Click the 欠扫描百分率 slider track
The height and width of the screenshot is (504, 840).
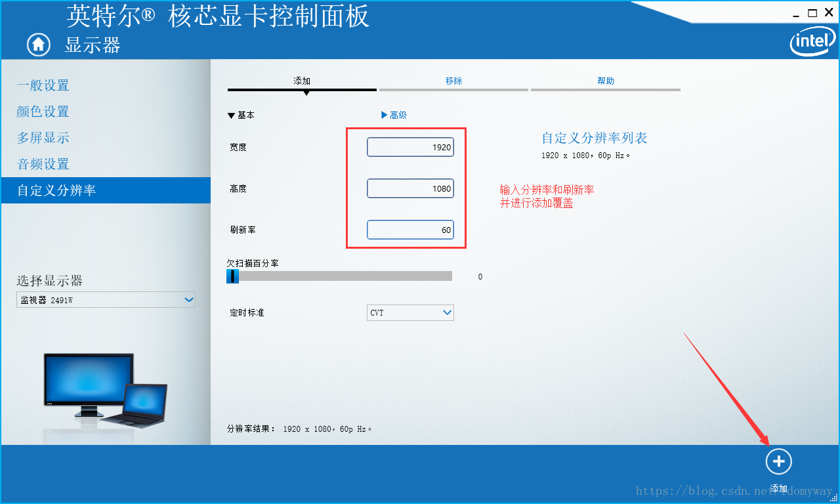point(339,276)
